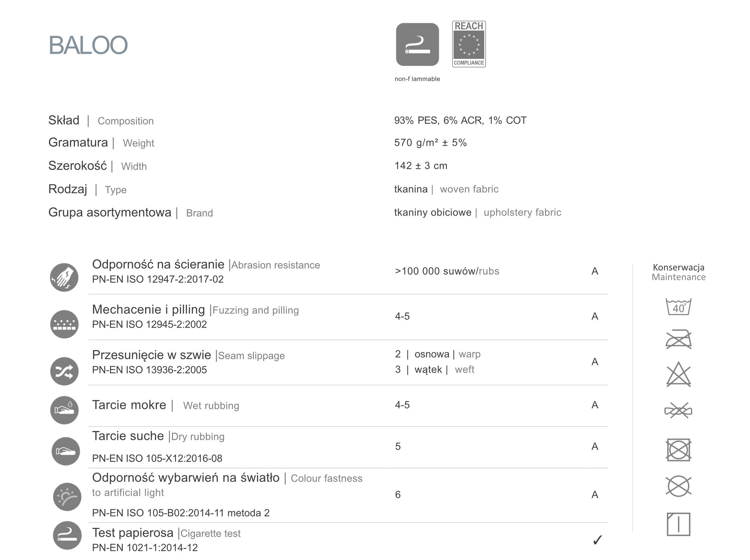Viewport: 750px width, 560px height.
Task: Select the do-not-tumble-dry symbol
Action: 678,450
